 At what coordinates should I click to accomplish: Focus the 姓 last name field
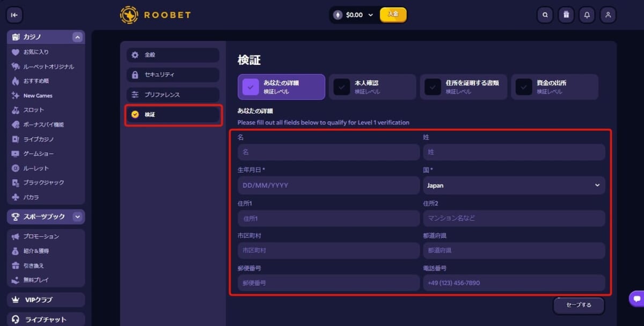(x=514, y=152)
